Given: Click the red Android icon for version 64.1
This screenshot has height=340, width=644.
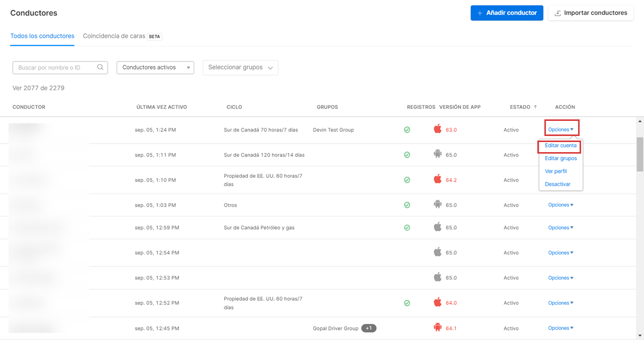Looking at the screenshot, I should 437,328.
